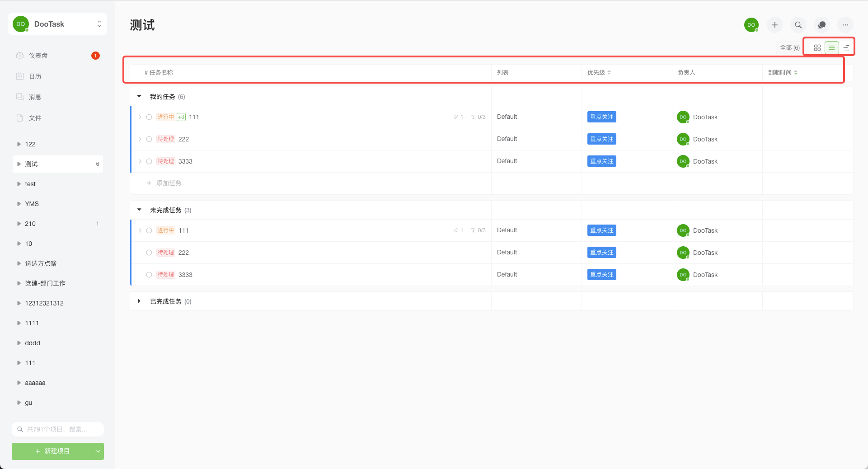
Task: Open the search icon in the top toolbar
Action: tap(798, 25)
